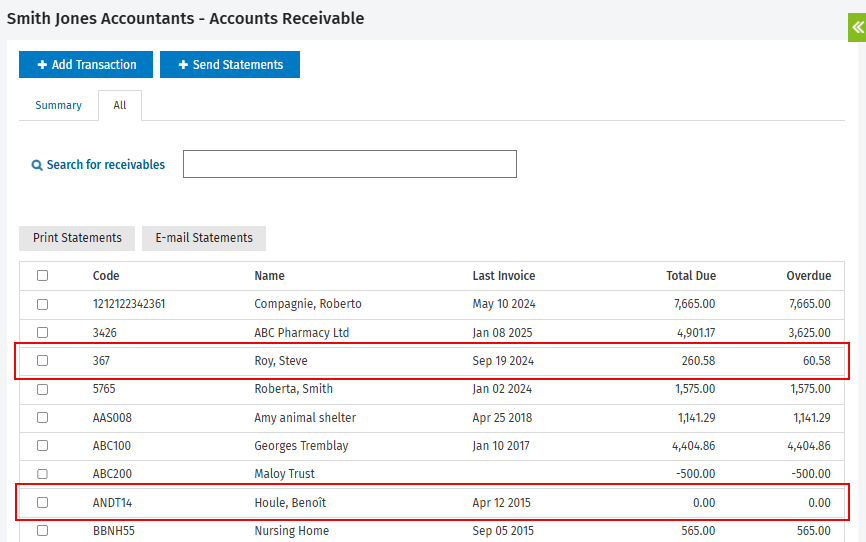Check the box for Amy animal shelter
Screen dimensions: 866x542
tap(43, 418)
